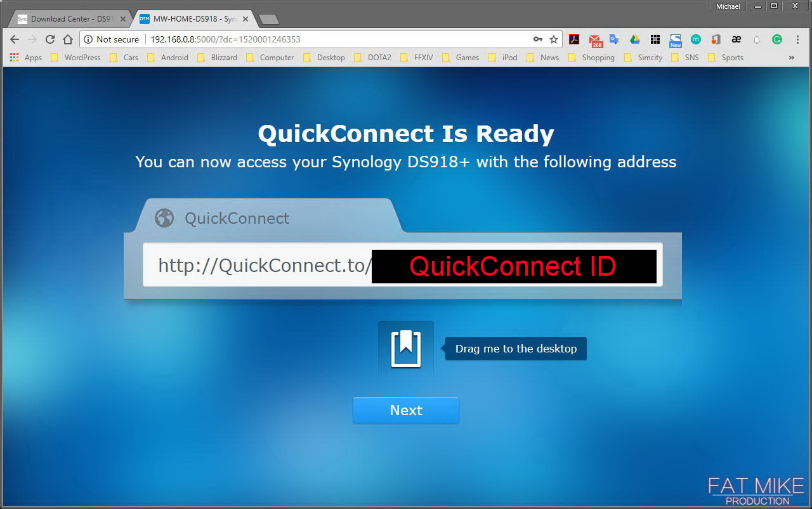Screen dimensions: 812x509
Task: Open the æ extension icon
Action: 736,39
